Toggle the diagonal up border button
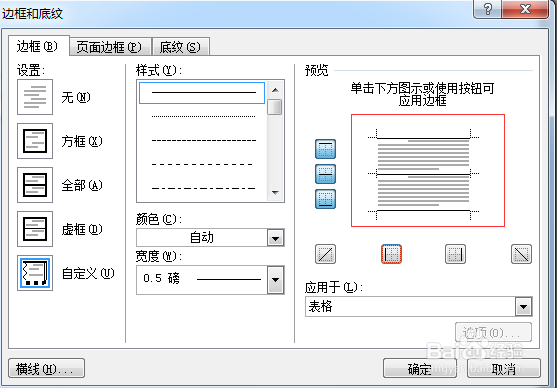557x388 pixels. (x=325, y=254)
